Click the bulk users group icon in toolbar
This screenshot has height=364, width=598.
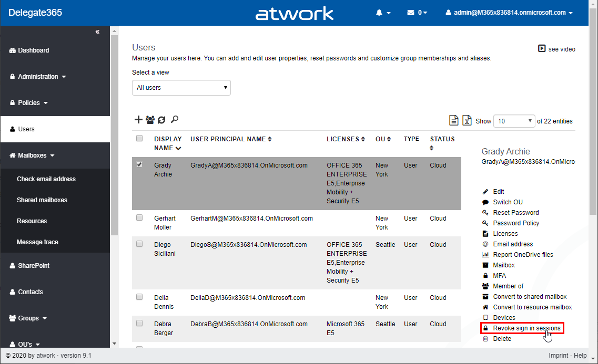pos(150,120)
